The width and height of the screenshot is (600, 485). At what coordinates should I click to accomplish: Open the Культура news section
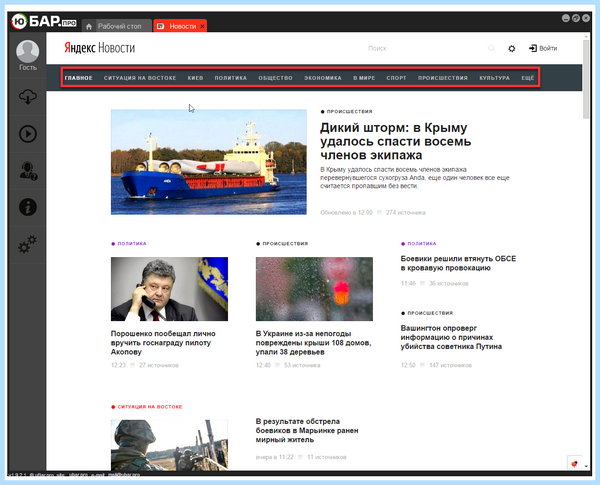[x=494, y=78]
